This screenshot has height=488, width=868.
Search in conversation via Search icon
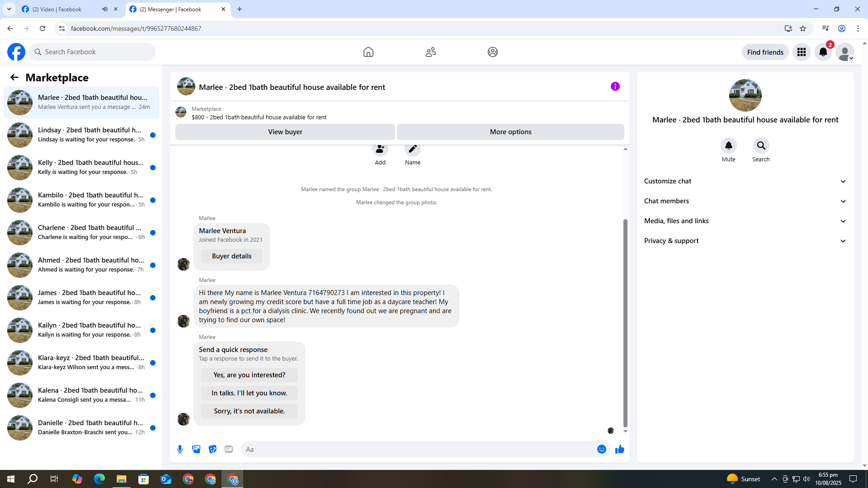click(x=761, y=145)
